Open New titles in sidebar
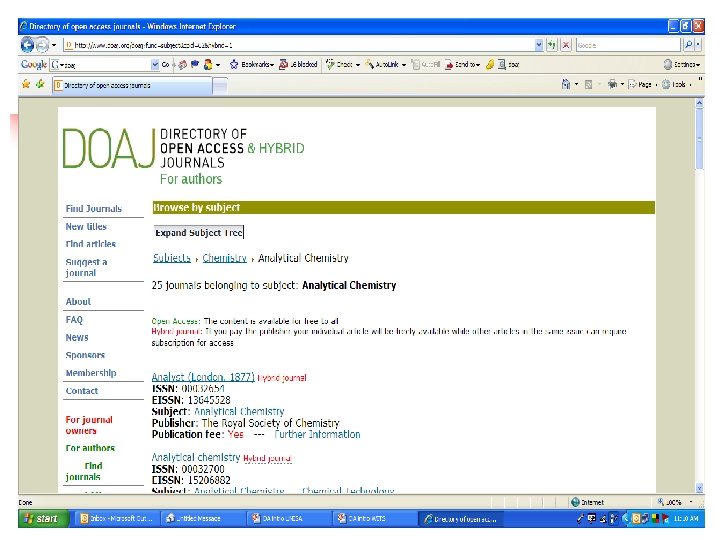Image resolution: width=720 pixels, height=540 pixels. [86, 226]
